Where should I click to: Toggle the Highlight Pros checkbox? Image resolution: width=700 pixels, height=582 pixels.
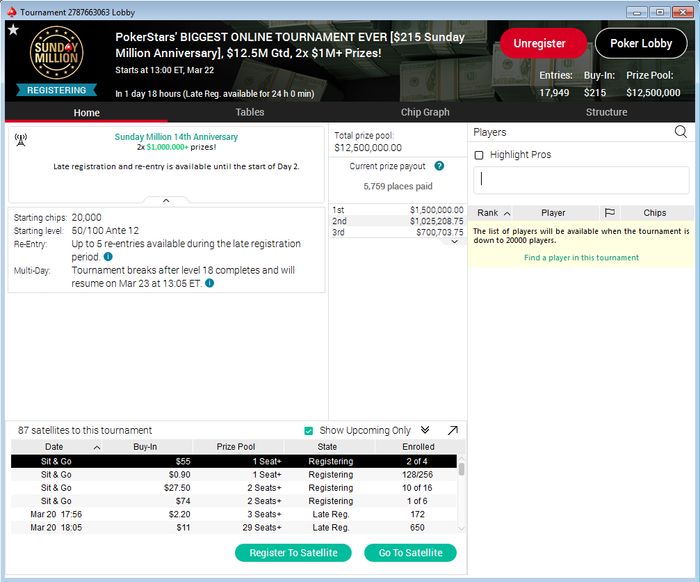[x=479, y=155]
